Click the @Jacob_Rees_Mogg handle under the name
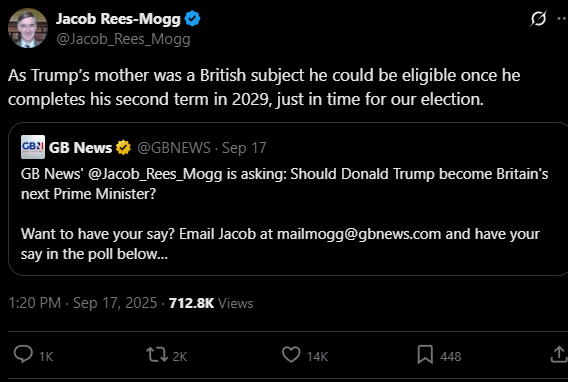Screen dimensions: 568x382 (123, 39)
